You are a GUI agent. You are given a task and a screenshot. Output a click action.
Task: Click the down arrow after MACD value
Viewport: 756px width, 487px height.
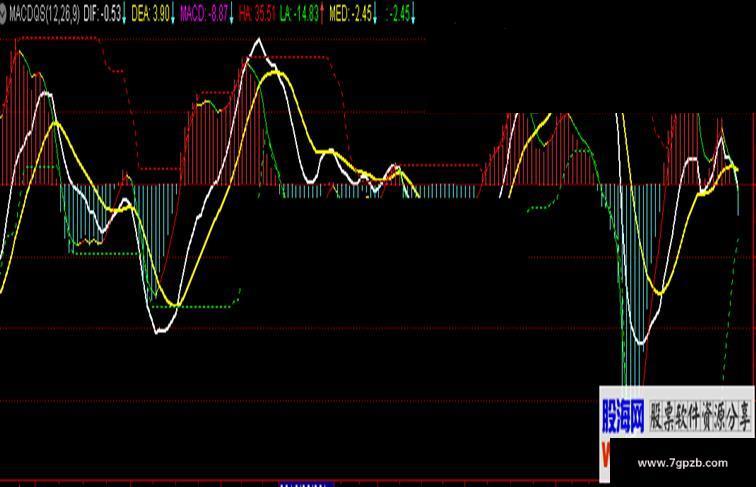pyautogui.click(x=231, y=14)
